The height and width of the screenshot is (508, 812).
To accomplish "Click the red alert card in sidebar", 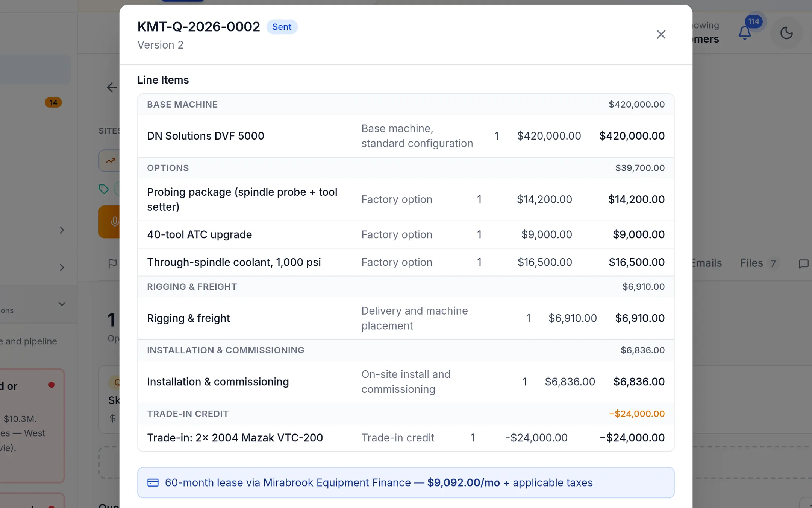I will (32, 426).
